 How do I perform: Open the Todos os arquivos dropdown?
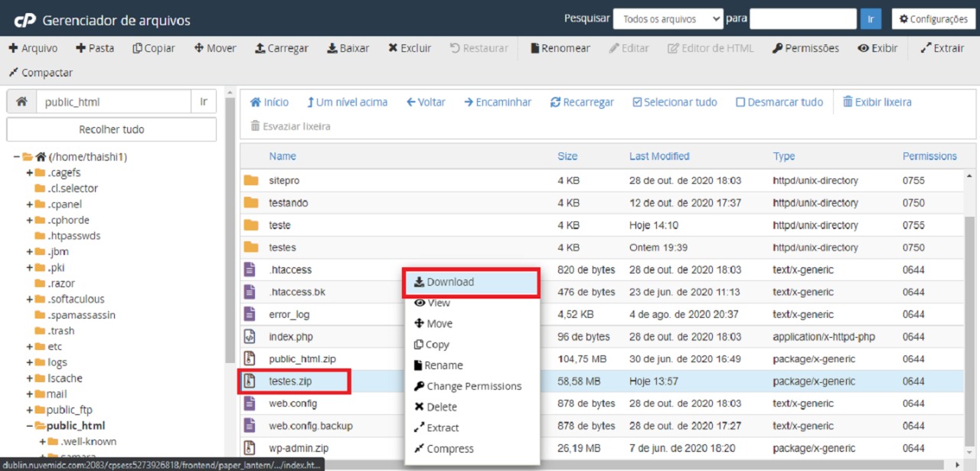[668, 19]
